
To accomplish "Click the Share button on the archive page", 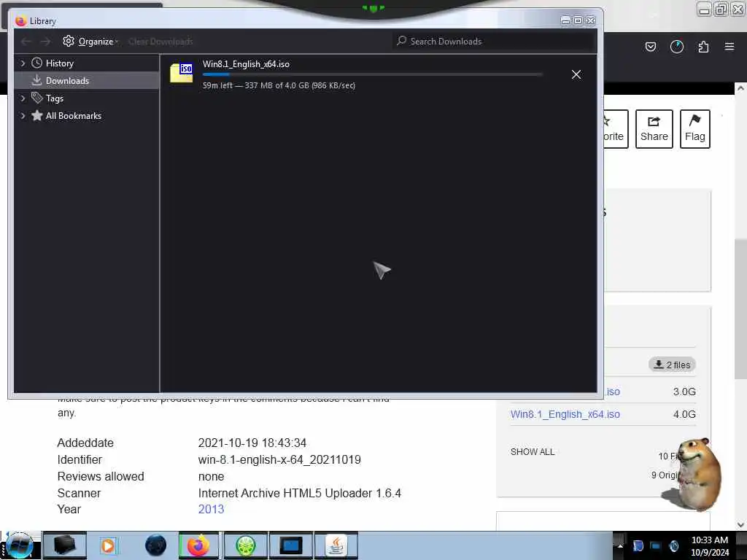I will click(654, 129).
